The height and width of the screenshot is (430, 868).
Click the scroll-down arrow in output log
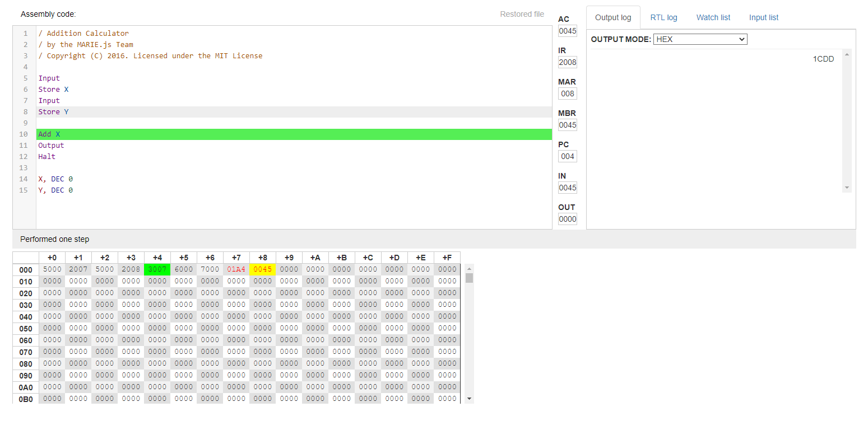[847, 188]
